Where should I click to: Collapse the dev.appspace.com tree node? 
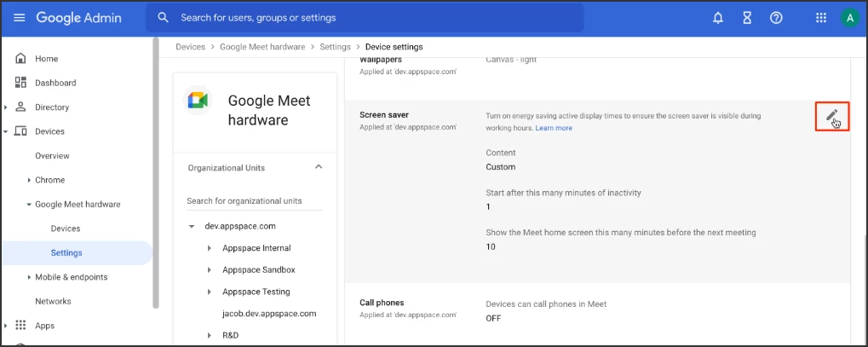(192, 226)
